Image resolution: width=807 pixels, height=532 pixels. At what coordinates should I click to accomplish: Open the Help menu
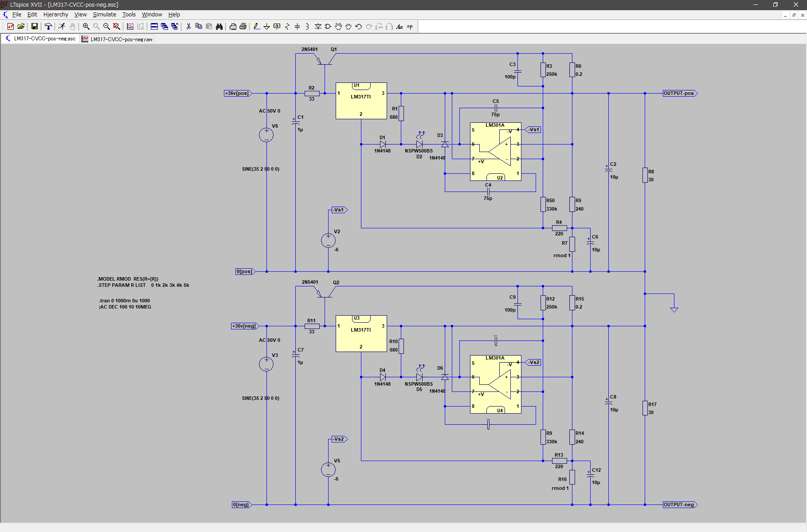[x=174, y=15]
